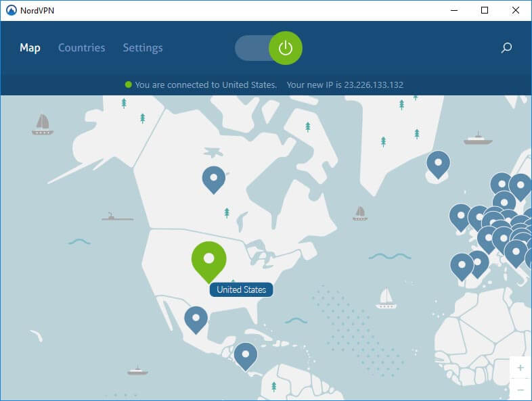
Task: Open the server search magnifier icon
Action: [x=506, y=48]
